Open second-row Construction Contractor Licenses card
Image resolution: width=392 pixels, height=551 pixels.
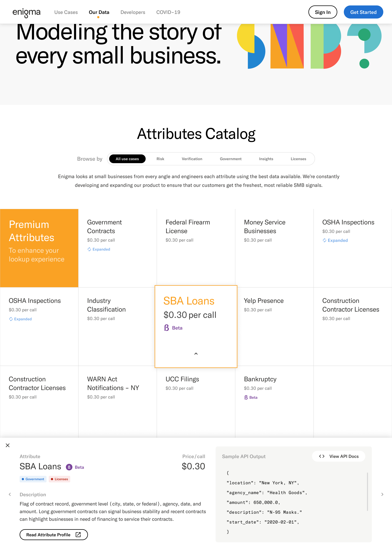coord(353,326)
